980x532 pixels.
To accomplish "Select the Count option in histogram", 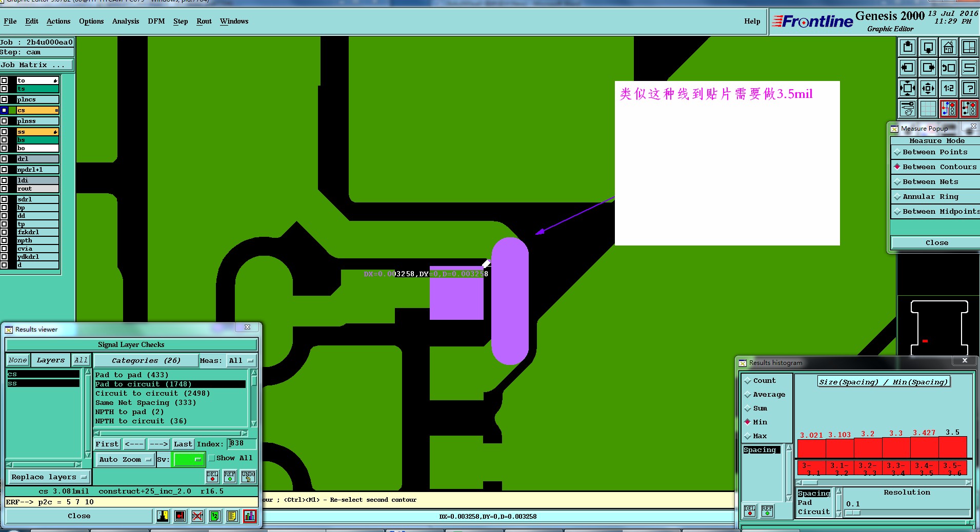I will (760, 381).
